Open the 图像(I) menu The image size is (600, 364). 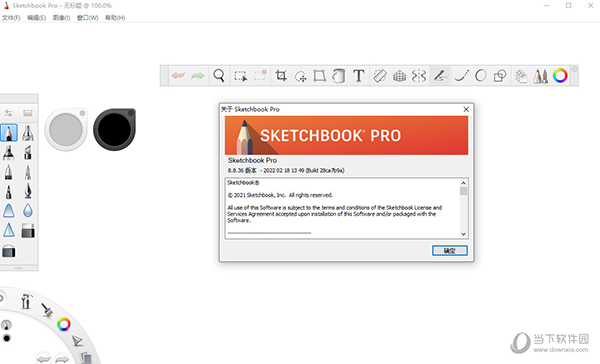tap(61, 18)
